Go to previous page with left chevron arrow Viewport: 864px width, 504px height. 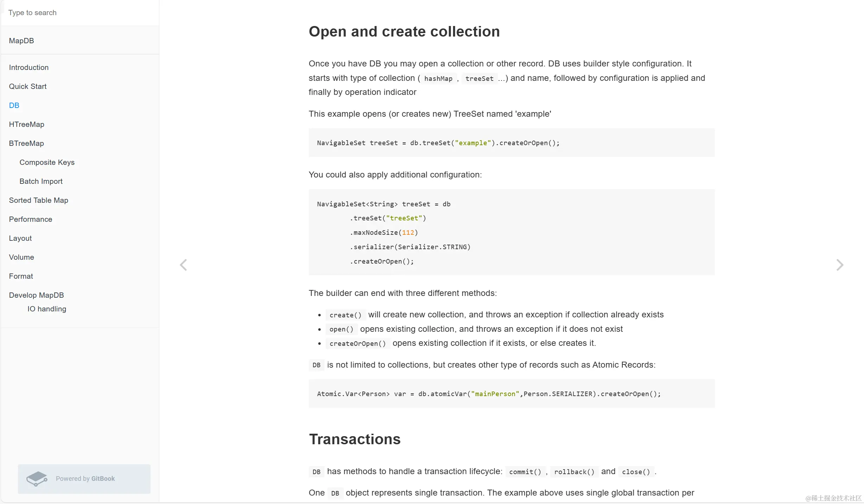pyautogui.click(x=183, y=265)
